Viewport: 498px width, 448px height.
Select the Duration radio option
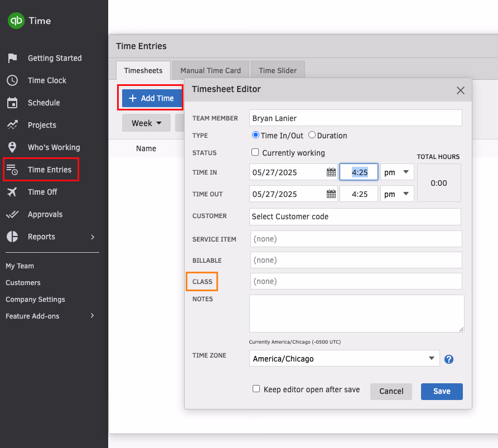click(312, 135)
